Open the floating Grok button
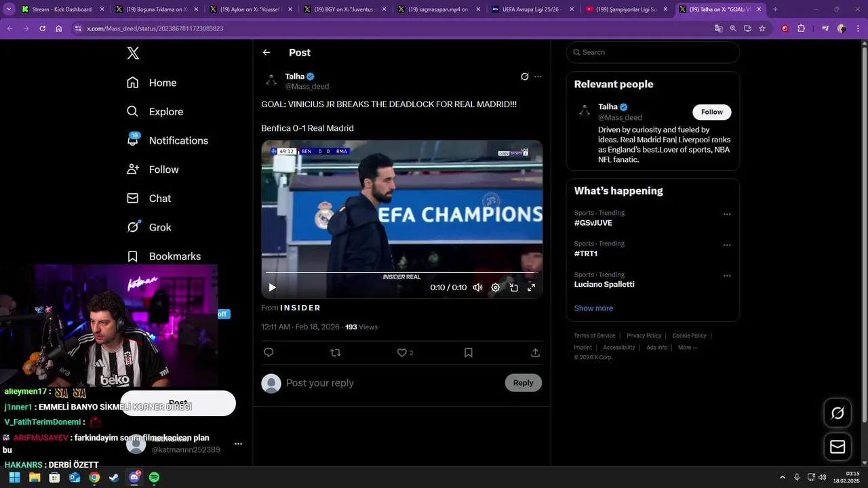 click(837, 413)
